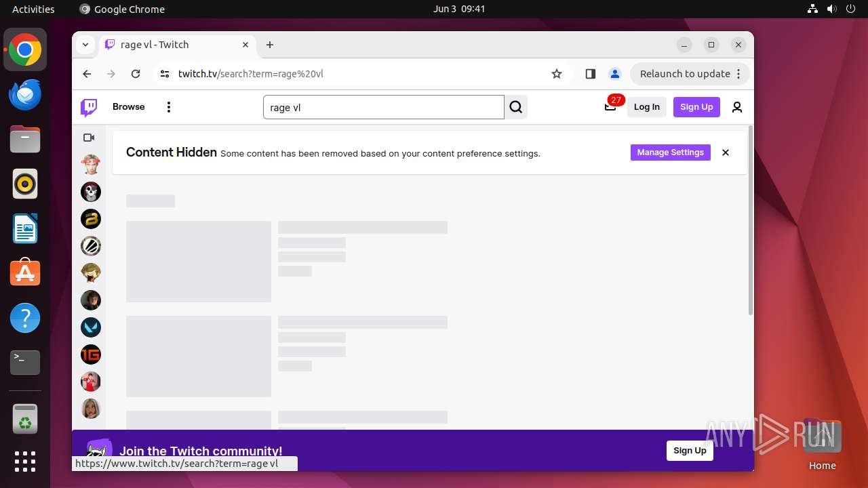Click Sign Up in the bottom banner
868x488 pixels.
(690, 451)
